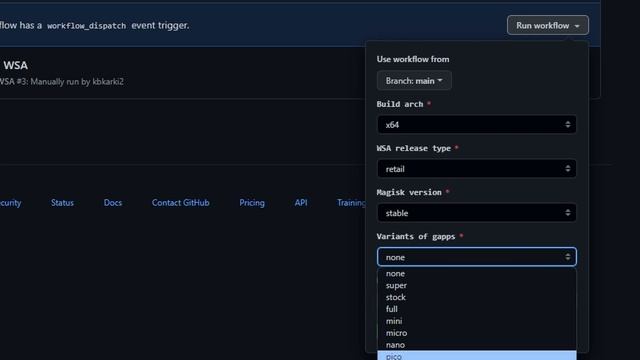Open the Training footer link
The width and height of the screenshot is (640, 360).
tap(351, 202)
